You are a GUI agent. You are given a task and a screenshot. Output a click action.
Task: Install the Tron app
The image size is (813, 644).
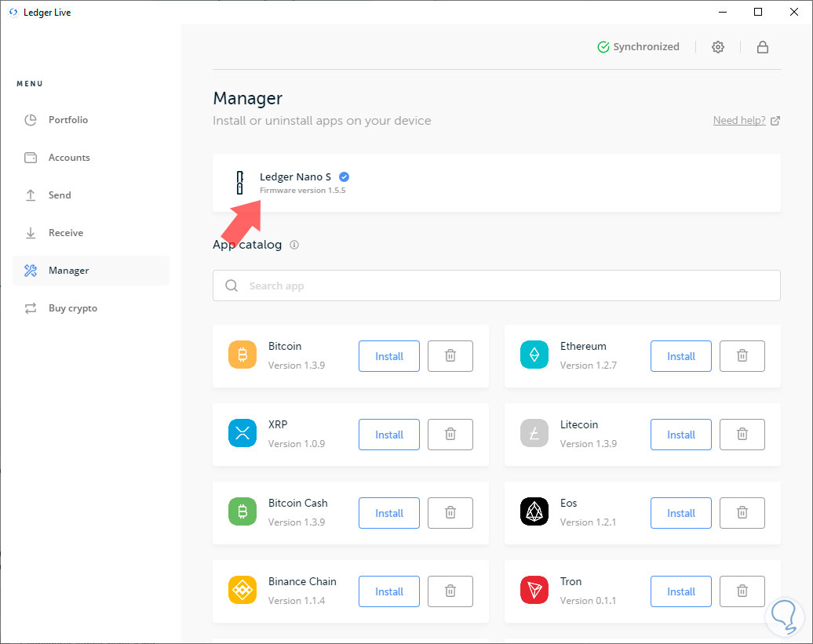[681, 591]
